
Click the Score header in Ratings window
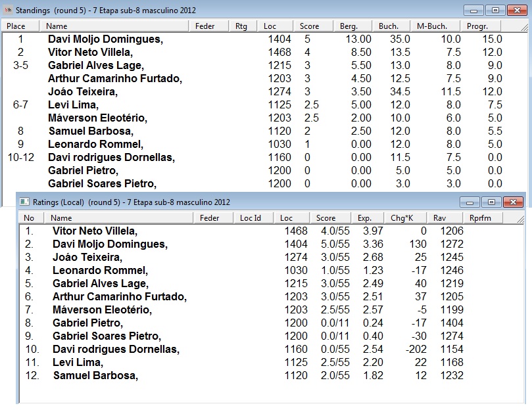(329, 218)
